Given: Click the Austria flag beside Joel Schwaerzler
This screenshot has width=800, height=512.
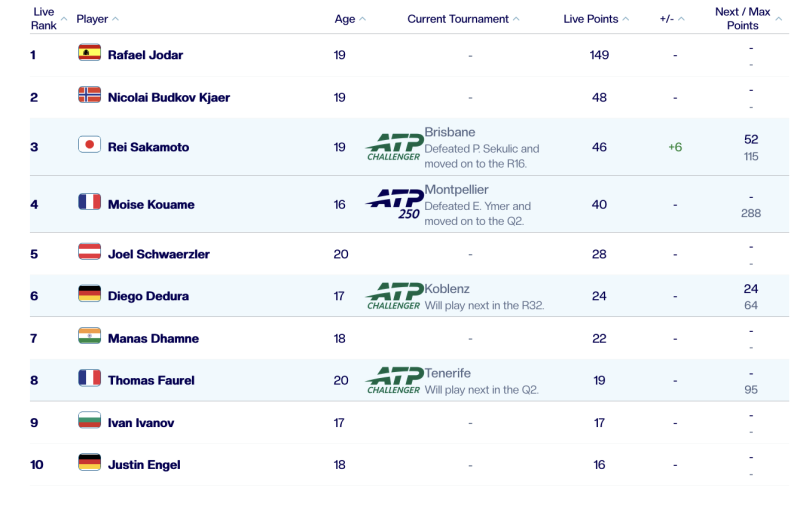Looking at the screenshot, I should tap(89, 254).
